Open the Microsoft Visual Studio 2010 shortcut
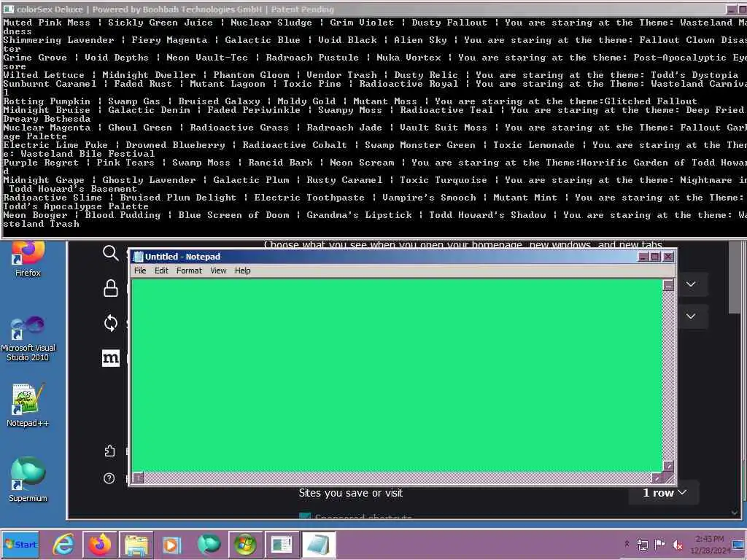The height and width of the screenshot is (560, 747). coord(28,338)
